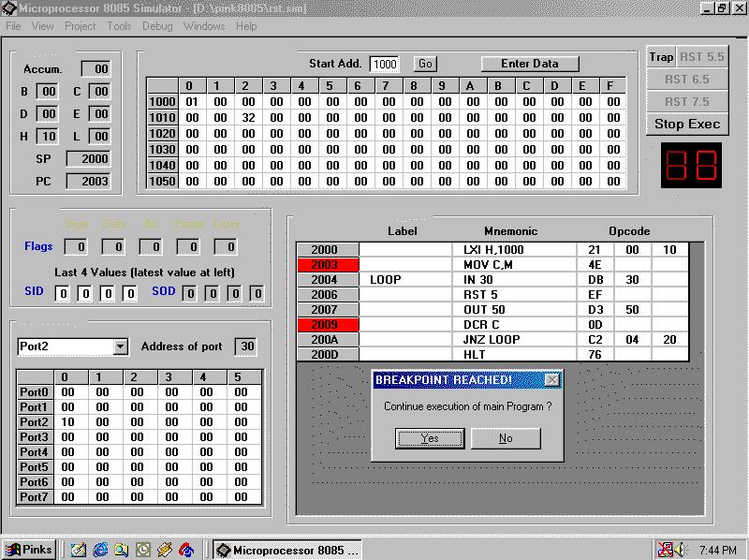Open the Debug menu
Screen dimensions: 749x560
[157, 26]
